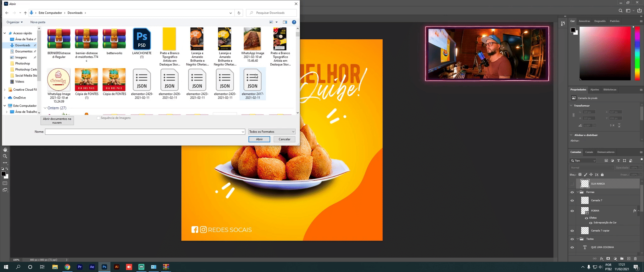Click the delete layer trash icon
Image resolution: width=644 pixels, height=272 pixels.
pos(635,259)
